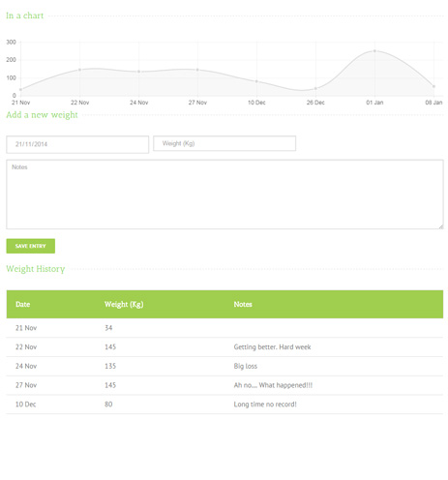This screenshot has height=480, width=448.
Task: Select the 10 Dec history row
Action: point(224,405)
